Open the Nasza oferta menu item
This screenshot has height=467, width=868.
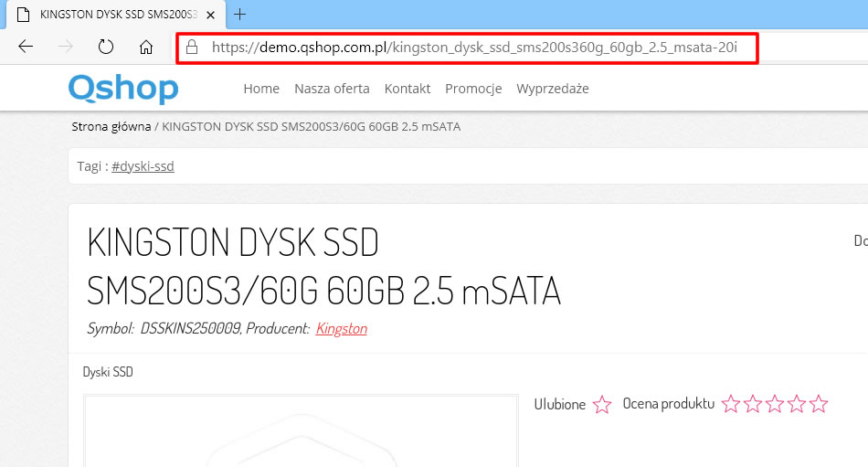[x=332, y=89]
